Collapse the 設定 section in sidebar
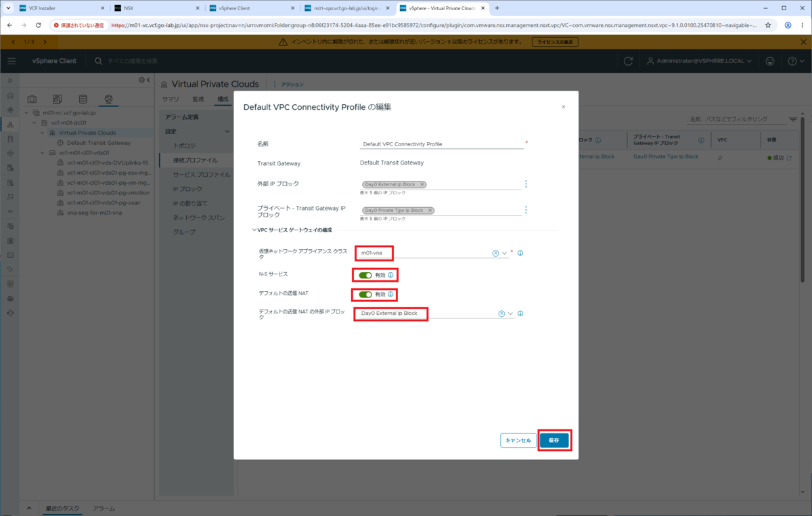This screenshot has height=516, width=812. click(227, 131)
